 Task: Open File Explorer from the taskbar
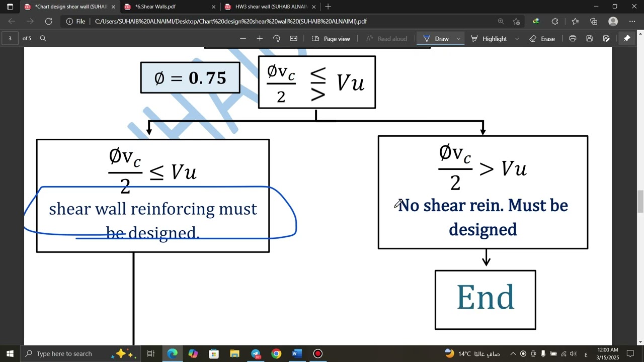[x=234, y=353]
